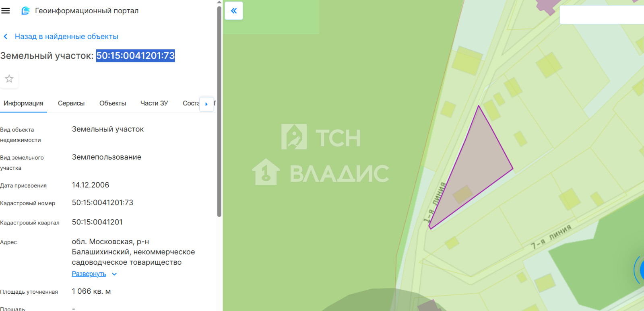Image resolution: width=644 pixels, height=311 pixels.
Task: Click the building footprint inside the highlighted parcel
Action: [463, 194]
